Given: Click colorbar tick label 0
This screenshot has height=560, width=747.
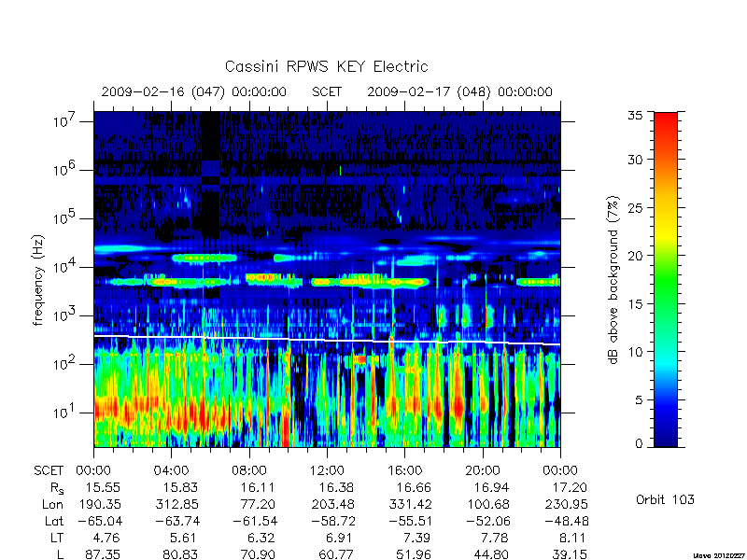Looking at the screenshot, I should coord(639,443).
